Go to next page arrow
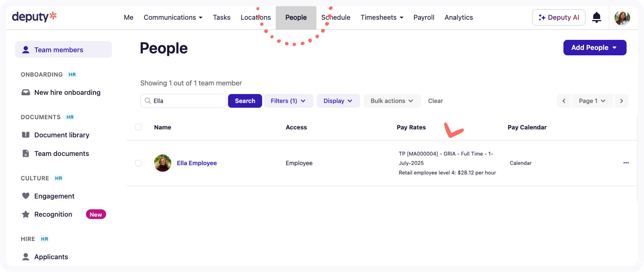The image size is (644, 272). click(622, 101)
